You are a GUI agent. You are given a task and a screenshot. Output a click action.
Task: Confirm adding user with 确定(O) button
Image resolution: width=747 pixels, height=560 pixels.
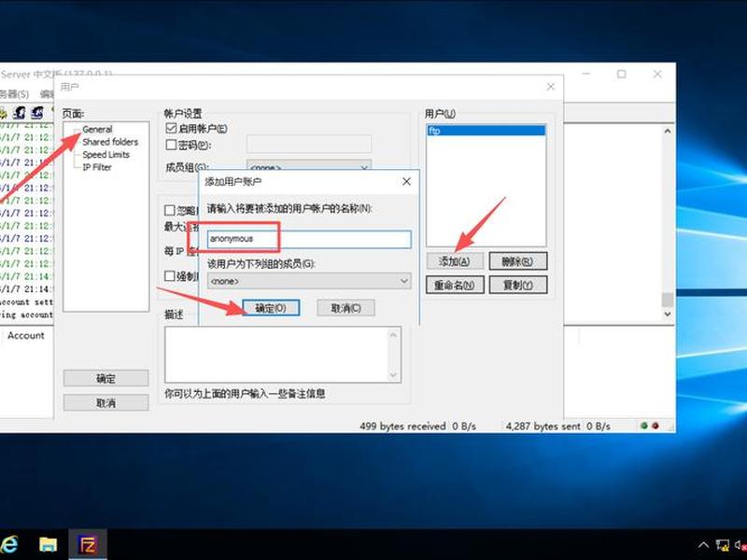point(271,308)
